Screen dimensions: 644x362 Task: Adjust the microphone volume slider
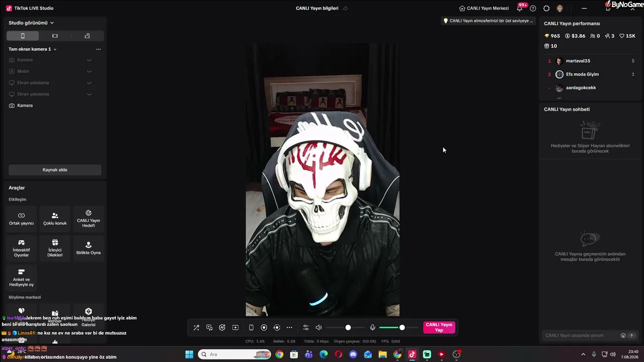click(x=398, y=327)
